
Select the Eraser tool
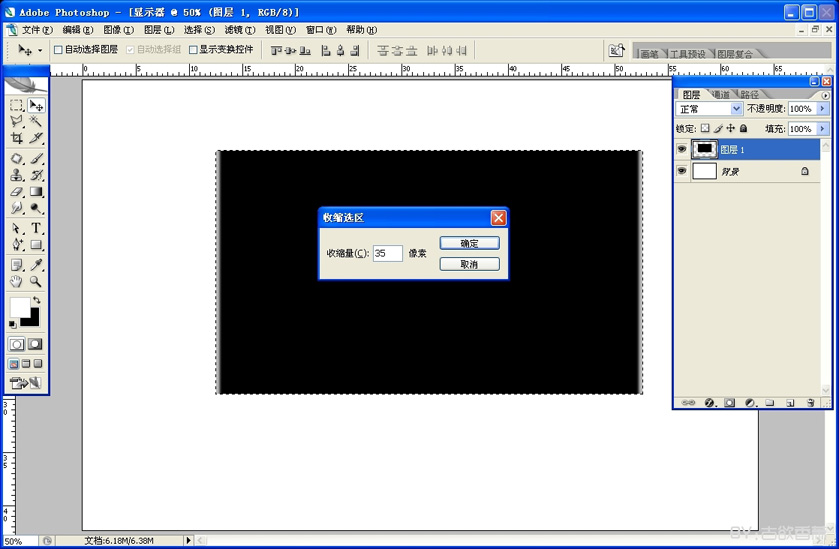point(17,192)
